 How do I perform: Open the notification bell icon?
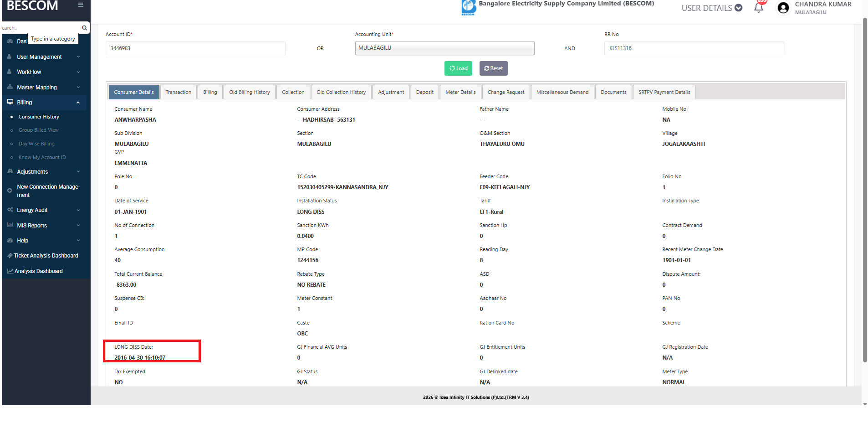pos(759,8)
